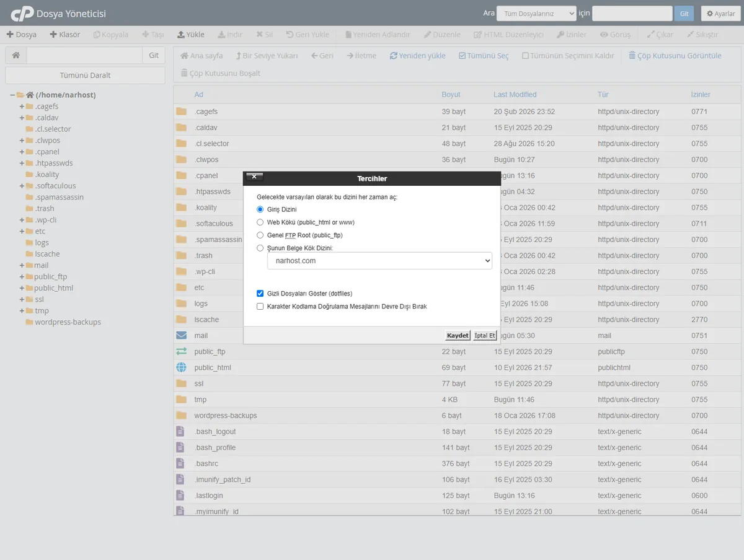Click the Taşı move tool
Viewport: 744px width, 560px height.
pyautogui.click(x=153, y=35)
